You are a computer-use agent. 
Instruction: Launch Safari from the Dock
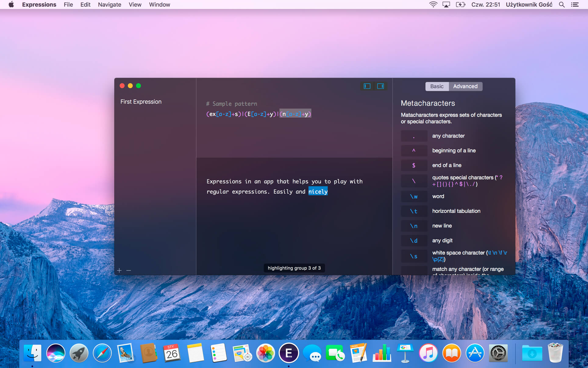102,353
